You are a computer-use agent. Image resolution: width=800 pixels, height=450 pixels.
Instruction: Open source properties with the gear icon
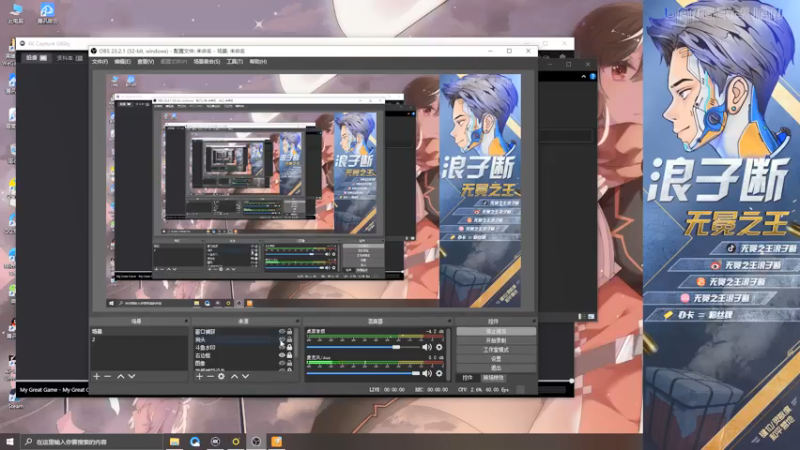click(x=221, y=377)
